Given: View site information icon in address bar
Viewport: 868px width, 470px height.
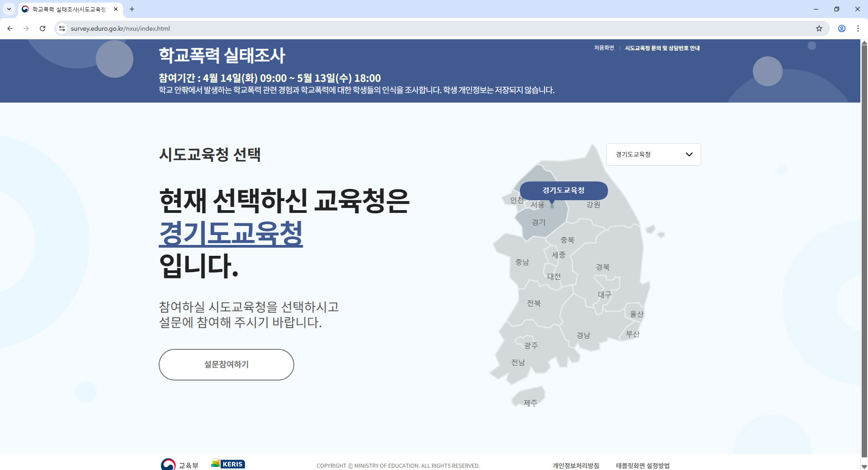Looking at the screenshot, I should point(62,28).
